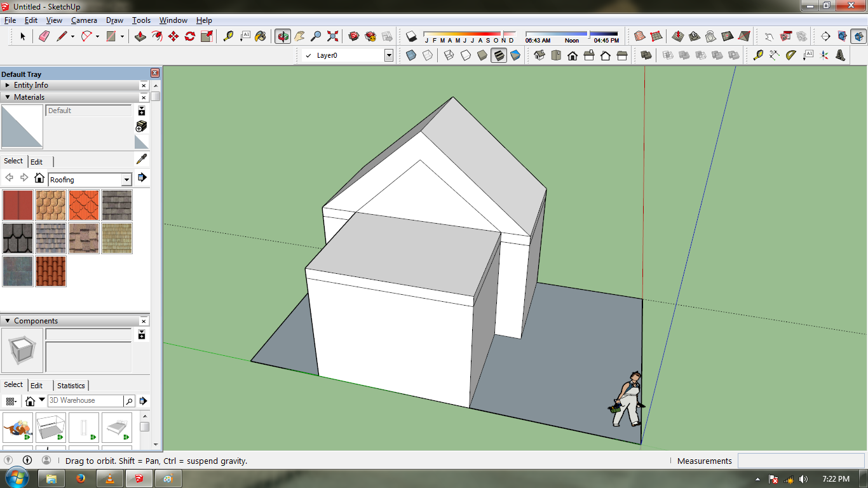Screen dimensions: 868x488
Task: Open the Camera menu
Action: coord(84,20)
